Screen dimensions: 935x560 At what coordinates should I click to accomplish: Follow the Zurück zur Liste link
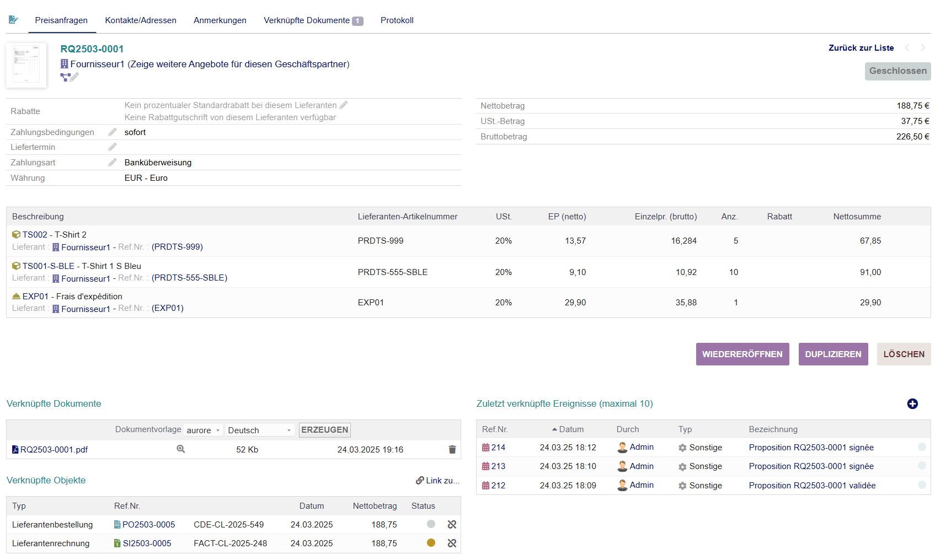(861, 48)
